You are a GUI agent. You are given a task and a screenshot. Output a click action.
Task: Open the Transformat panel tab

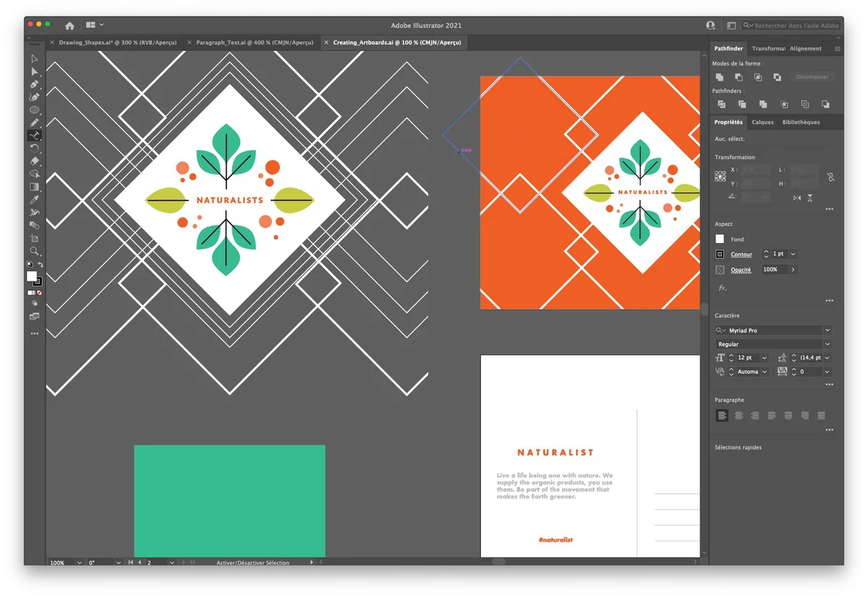(x=768, y=48)
